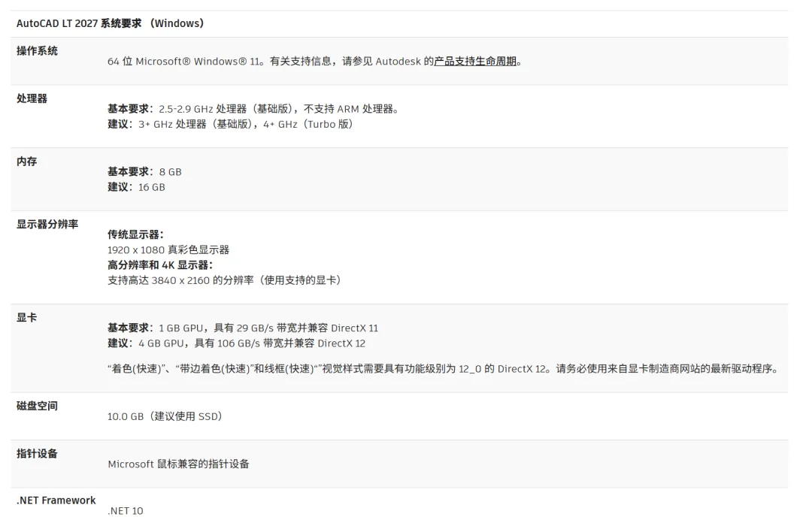This screenshot has height=529, width=812.
Task: Select the 10.0 GB disk space value
Action: point(165,416)
